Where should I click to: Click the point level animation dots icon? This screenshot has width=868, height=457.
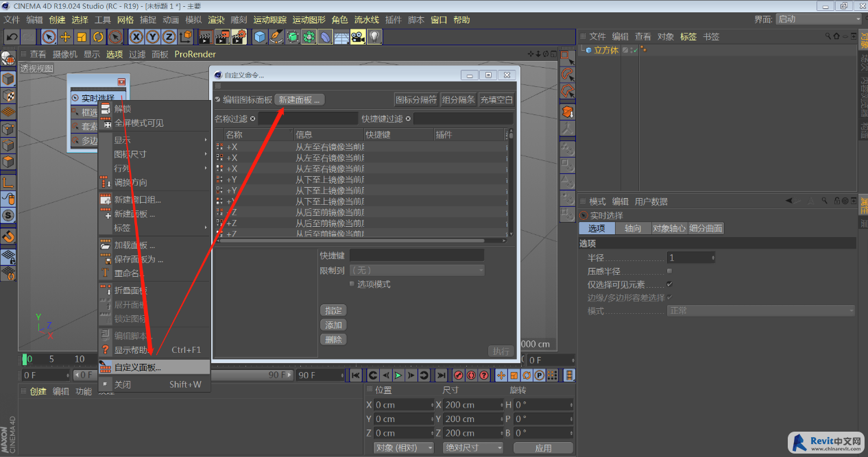tap(553, 375)
